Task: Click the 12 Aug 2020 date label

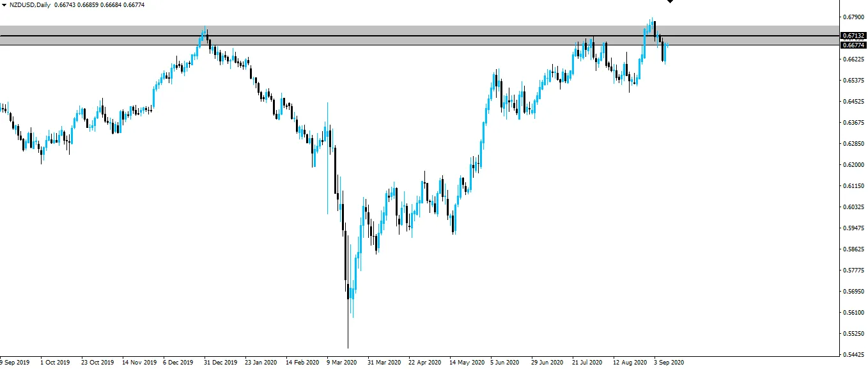Action: click(630, 362)
